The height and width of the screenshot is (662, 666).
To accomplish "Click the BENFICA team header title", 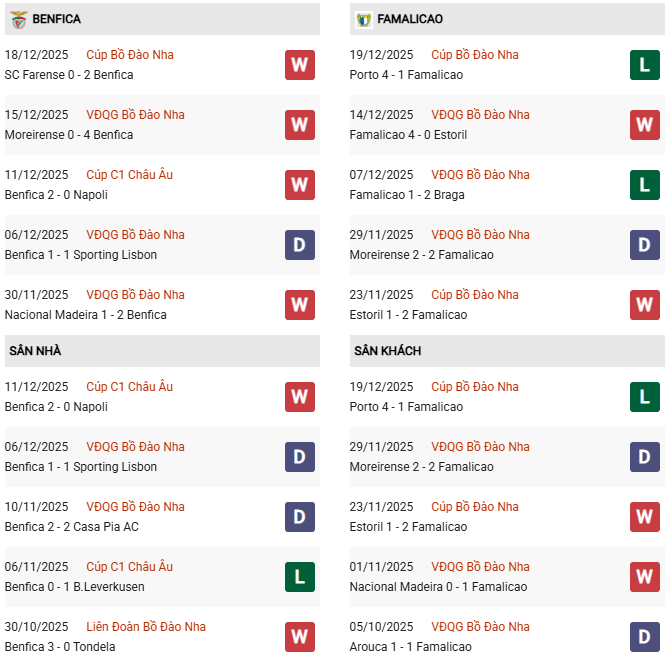I will (57, 19).
